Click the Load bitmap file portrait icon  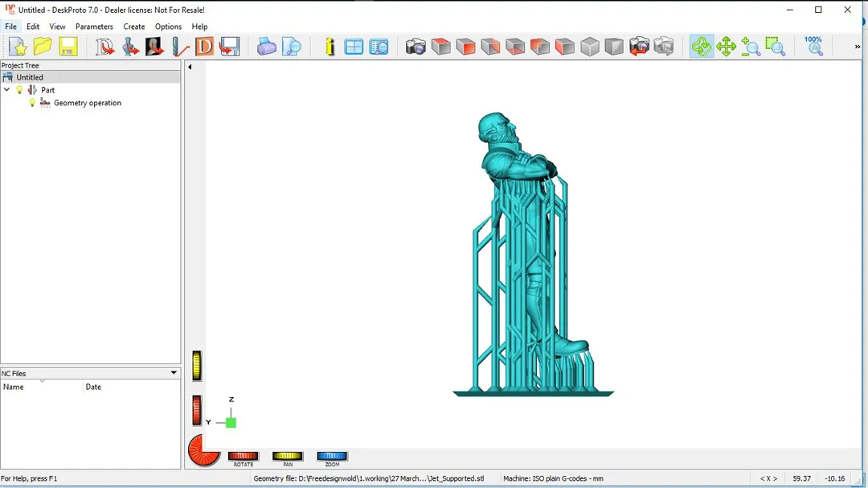(x=155, y=47)
